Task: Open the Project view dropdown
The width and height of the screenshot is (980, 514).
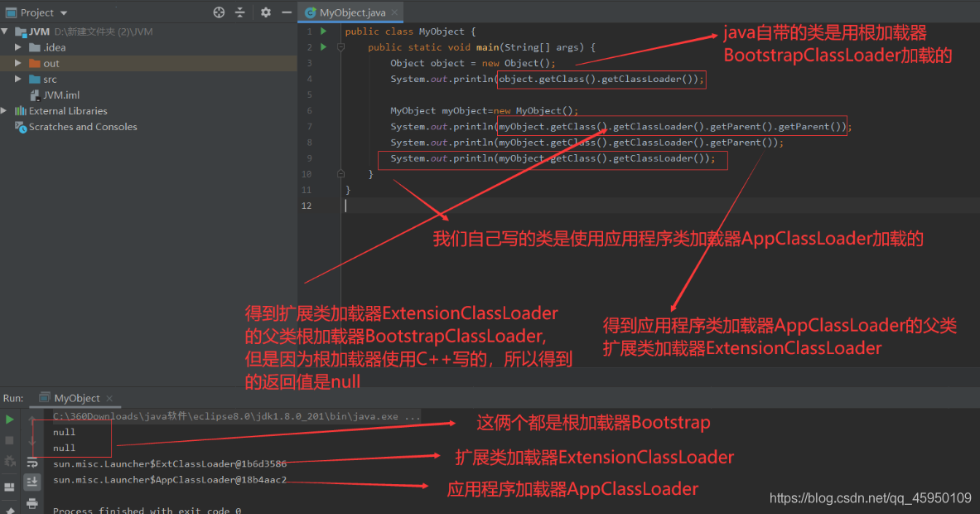Action: (x=64, y=12)
